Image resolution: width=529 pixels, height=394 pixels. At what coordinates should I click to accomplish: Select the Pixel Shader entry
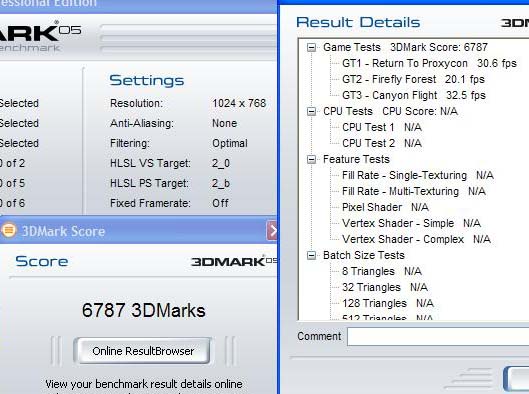click(385, 207)
